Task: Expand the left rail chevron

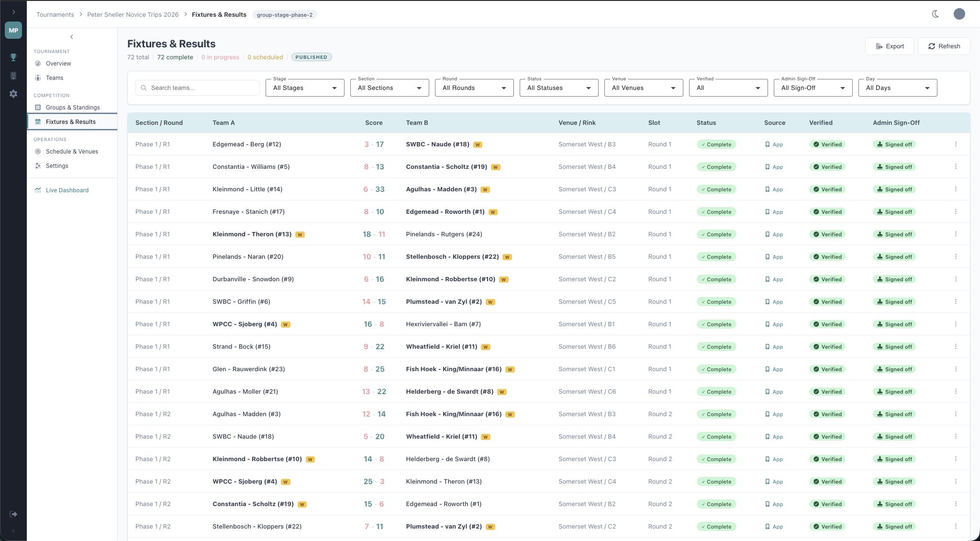Action: click(x=13, y=12)
